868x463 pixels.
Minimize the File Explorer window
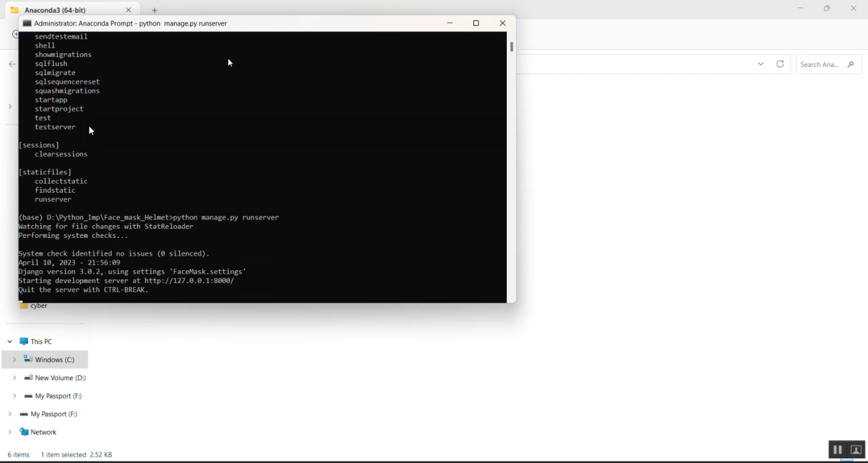801,8
